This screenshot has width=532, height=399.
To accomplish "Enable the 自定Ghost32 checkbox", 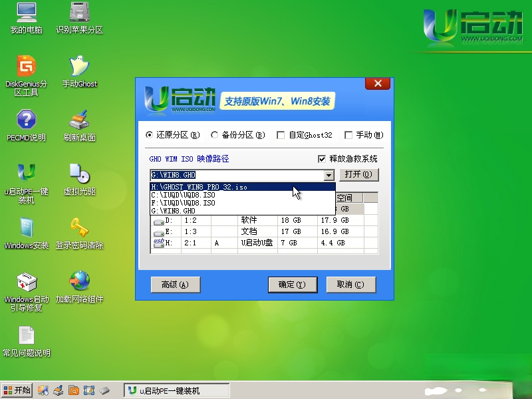I will [281, 135].
